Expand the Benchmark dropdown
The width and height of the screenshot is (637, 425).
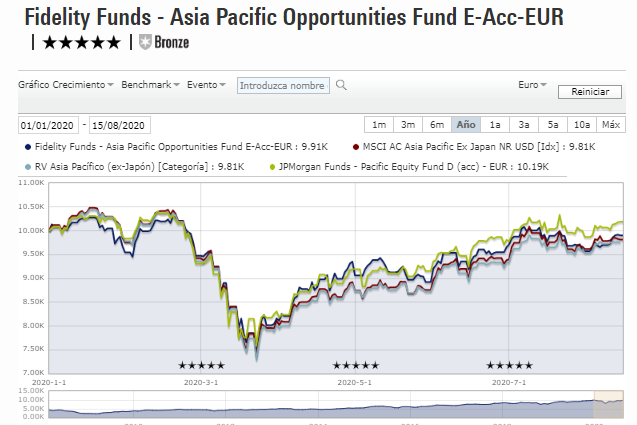tap(150, 85)
